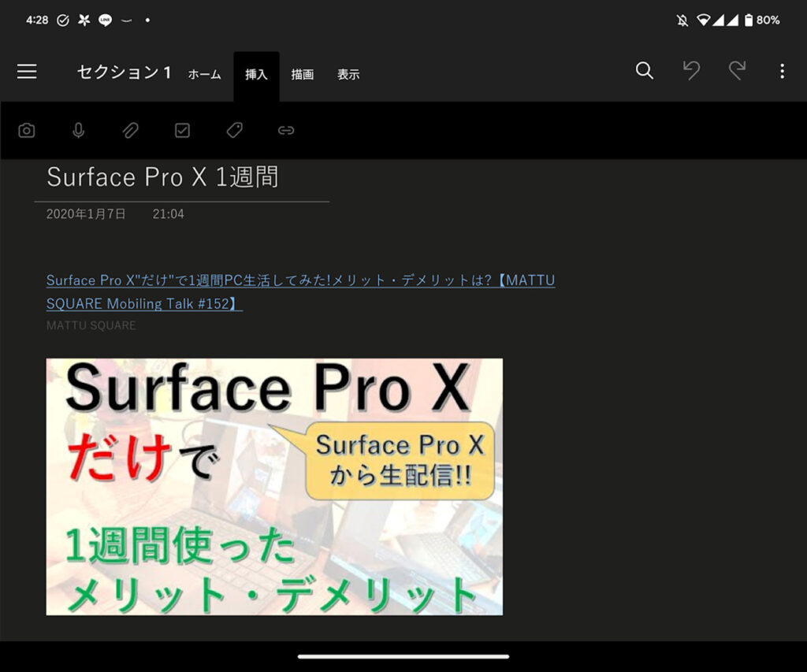Viewport: 807px width, 672px height.
Task: Undo the last action
Action: 691,70
